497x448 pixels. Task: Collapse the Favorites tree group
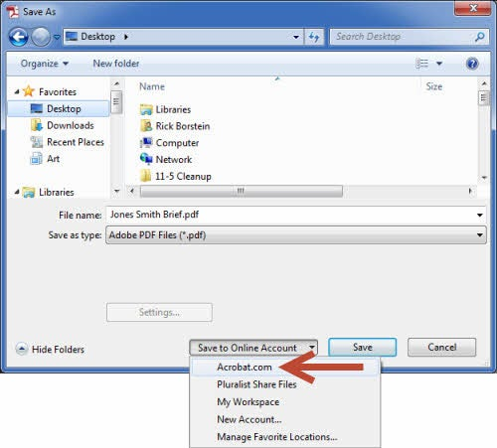pos(17,91)
